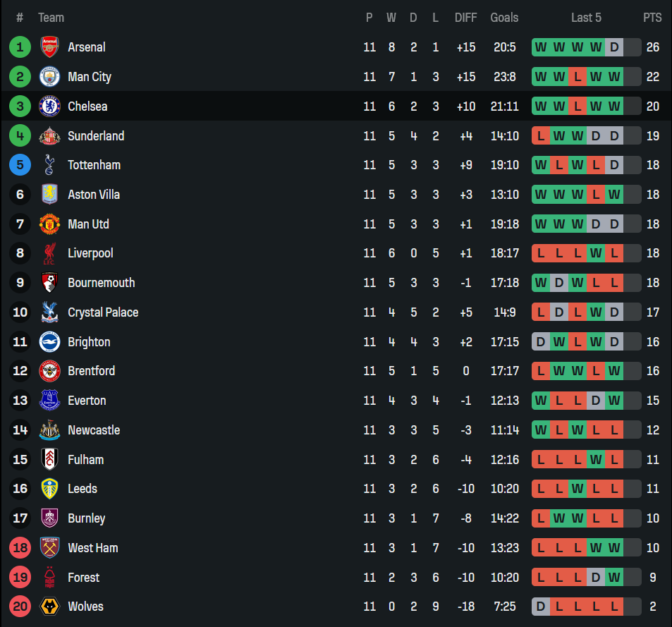This screenshot has width=672, height=627.
Task: Click the Brighton team name
Action: [x=89, y=342]
